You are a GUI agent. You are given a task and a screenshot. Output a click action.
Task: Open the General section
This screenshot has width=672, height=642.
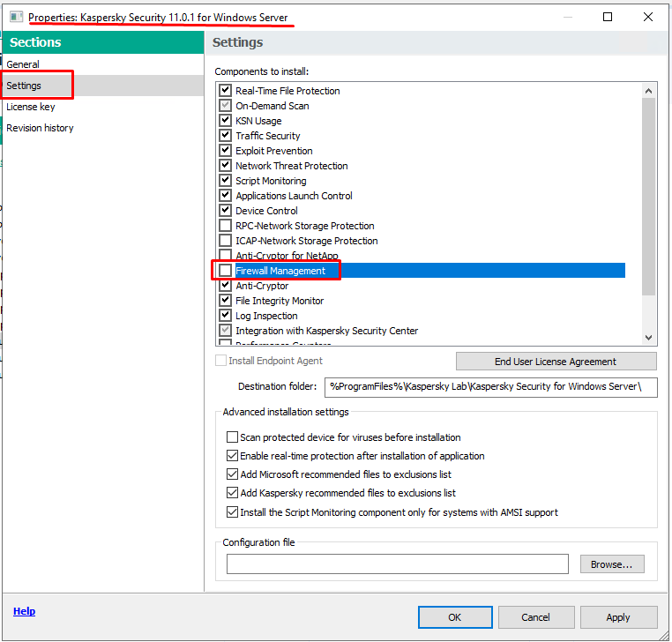[23, 64]
